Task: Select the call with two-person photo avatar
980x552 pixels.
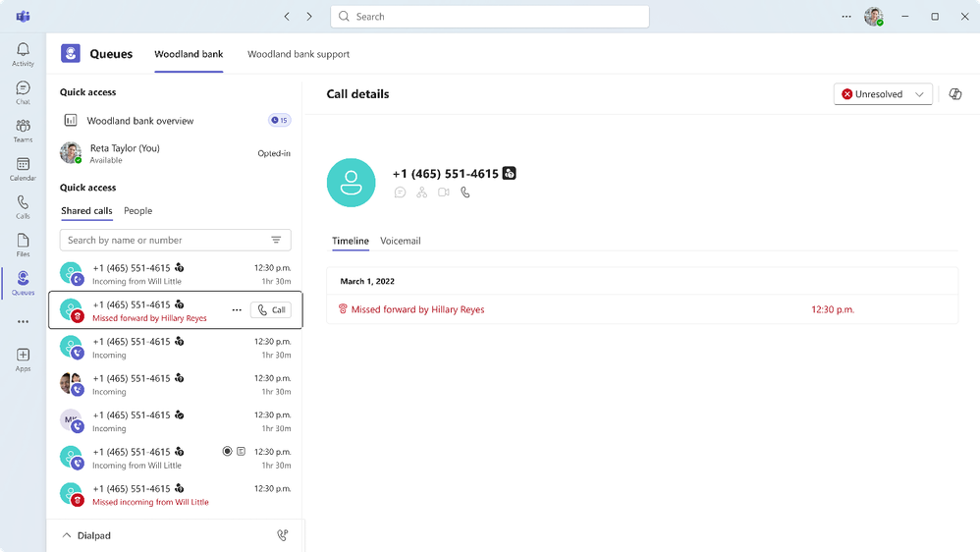Action: pyautogui.click(x=175, y=384)
